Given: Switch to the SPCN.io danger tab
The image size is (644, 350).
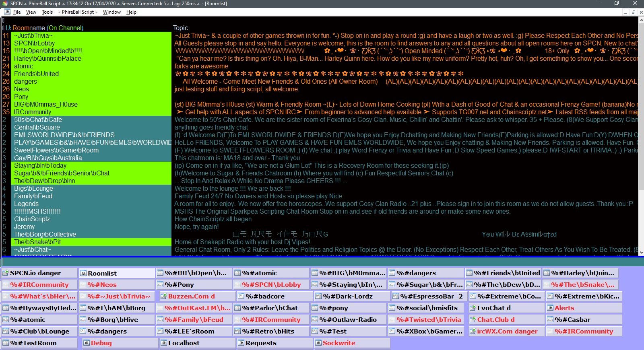Looking at the screenshot, I should (39, 273).
